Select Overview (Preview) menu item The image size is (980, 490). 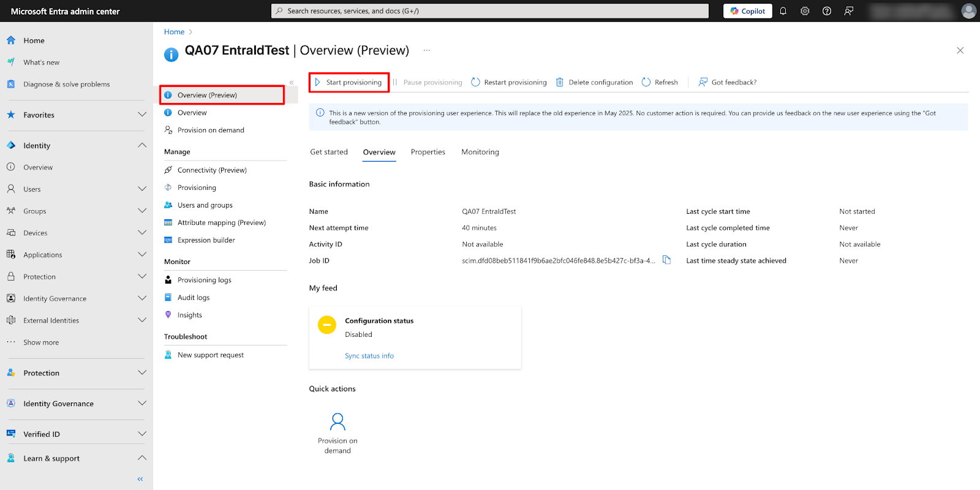coord(222,95)
